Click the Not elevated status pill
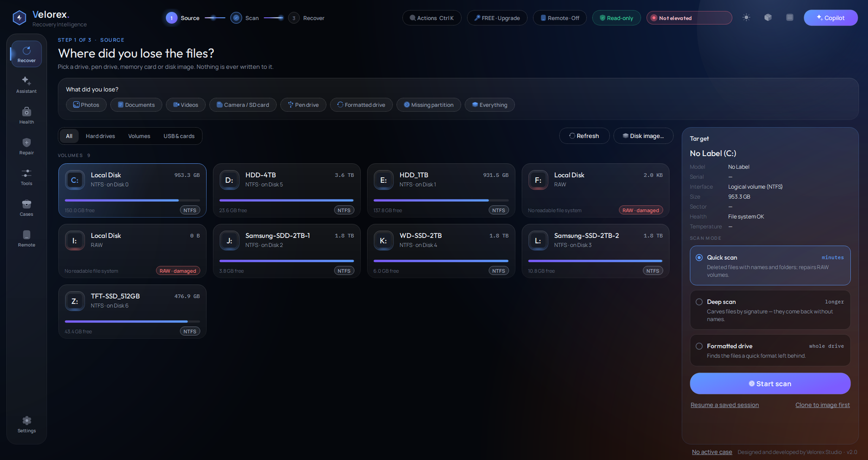This screenshot has width=868, height=460. pos(689,18)
